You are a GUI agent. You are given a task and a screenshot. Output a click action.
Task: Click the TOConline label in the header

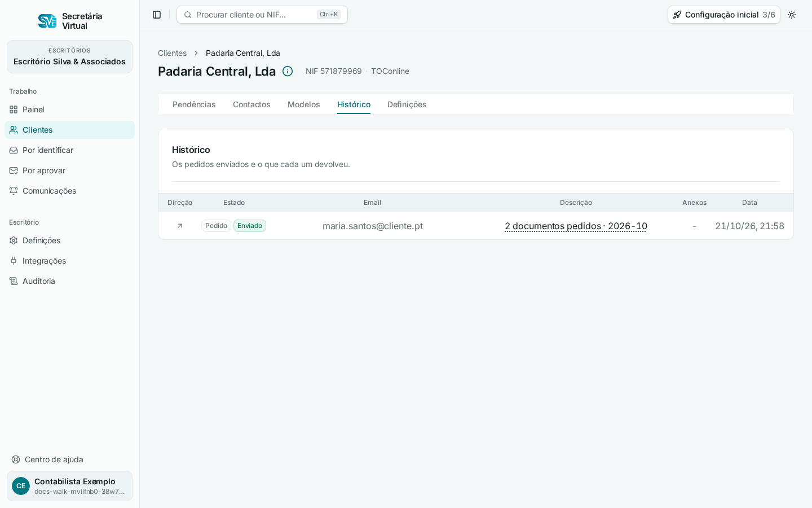(390, 71)
